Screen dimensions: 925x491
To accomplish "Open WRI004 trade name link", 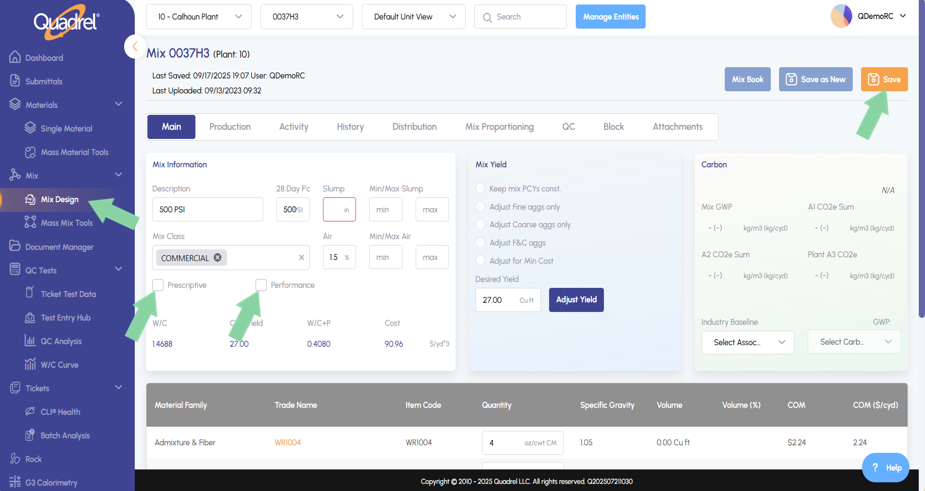I will pyautogui.click(x=287, y=443).
